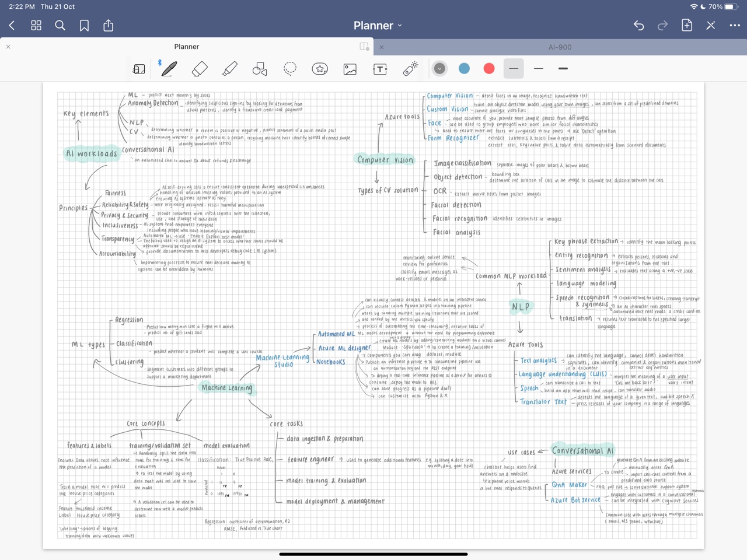Close the Planner tab
This screenshot has width=747, height=560.
click(8, 47)
